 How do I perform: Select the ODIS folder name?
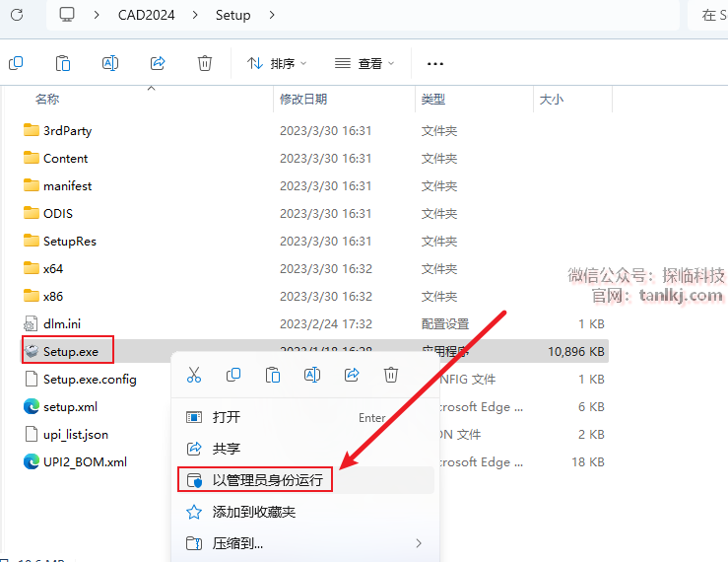pos(58,213)
